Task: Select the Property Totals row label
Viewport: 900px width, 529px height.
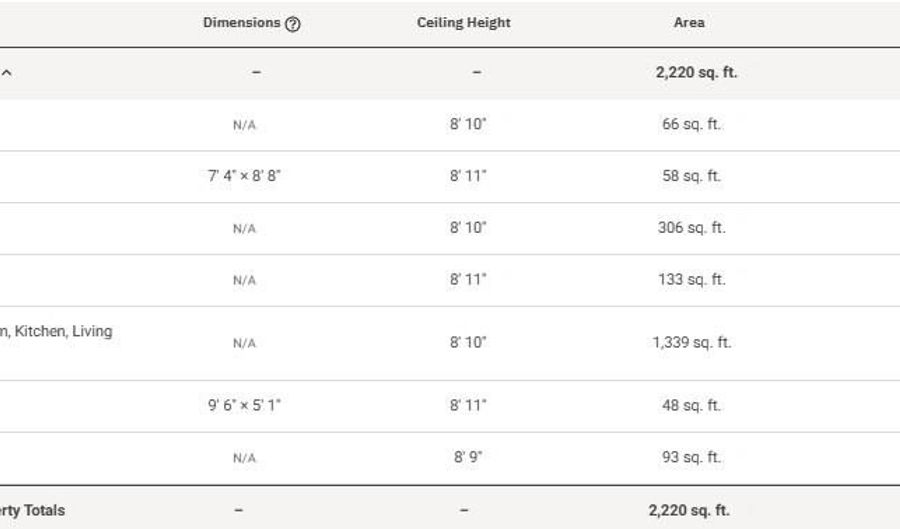Action: coord(32,510)
